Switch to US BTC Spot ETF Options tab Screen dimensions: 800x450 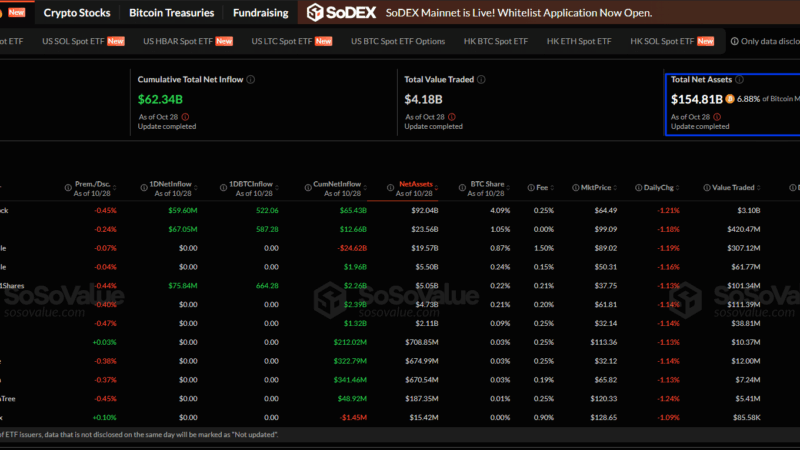click(x=398, y=41)
